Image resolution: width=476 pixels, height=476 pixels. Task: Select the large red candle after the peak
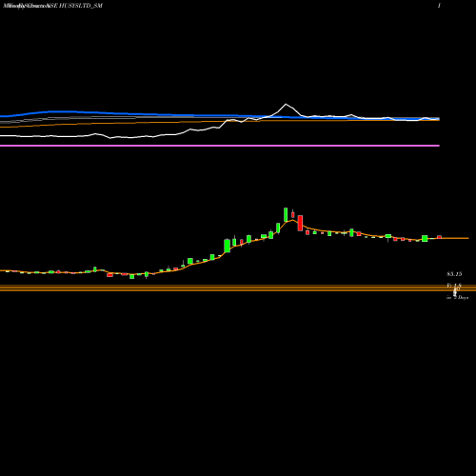pyautogui.click(x=300, y=223)
